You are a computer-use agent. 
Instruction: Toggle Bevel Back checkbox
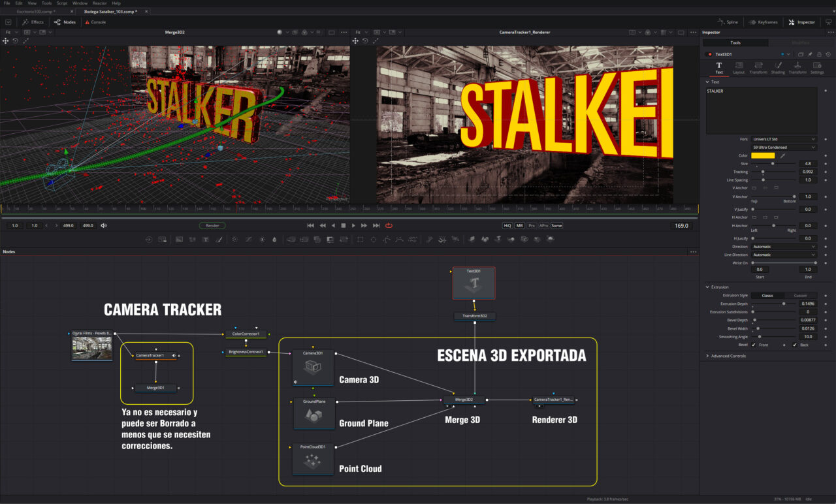795,345
